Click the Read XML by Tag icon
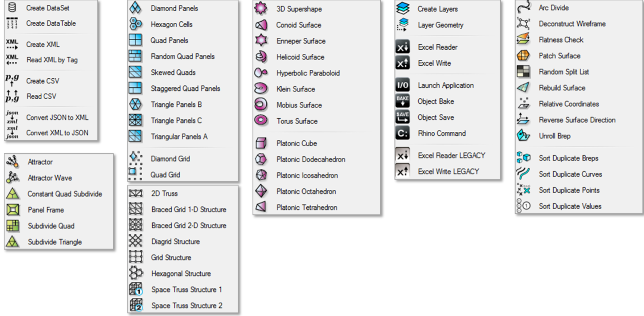Viewport: 644px width, 316px height. click(12, 59)
